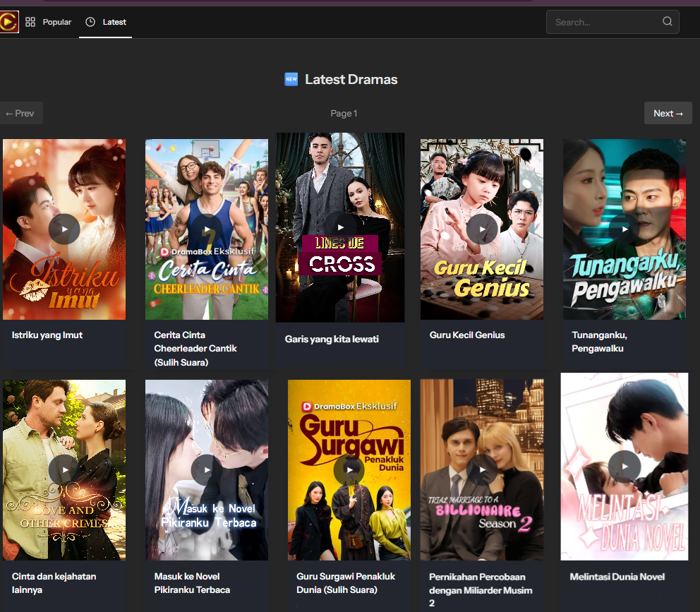This screenshot has width=700, height=612.
Task: Click the Prev page button
Action: 20,113
